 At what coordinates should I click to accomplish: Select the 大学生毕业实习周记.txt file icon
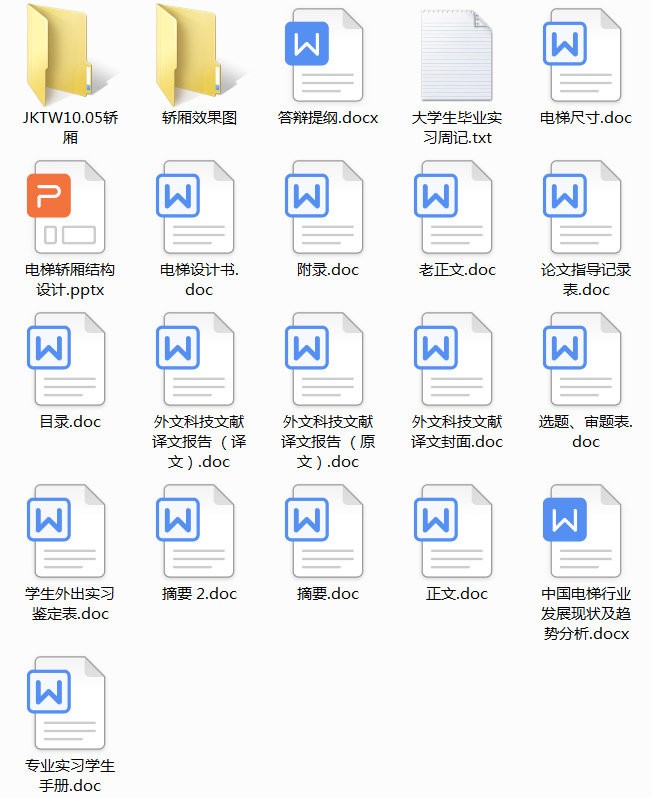(x=457, y=55)
